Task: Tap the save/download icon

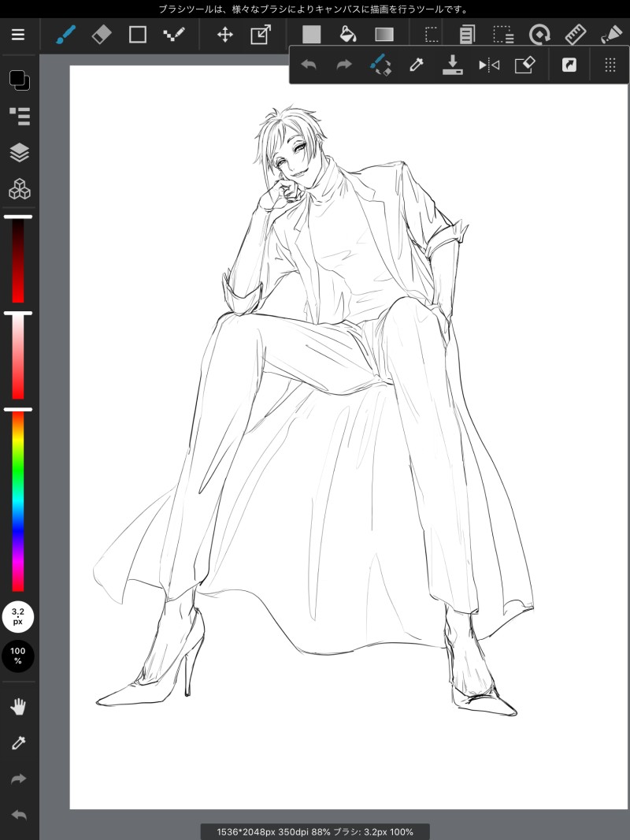Action: [x=452, y=65]
